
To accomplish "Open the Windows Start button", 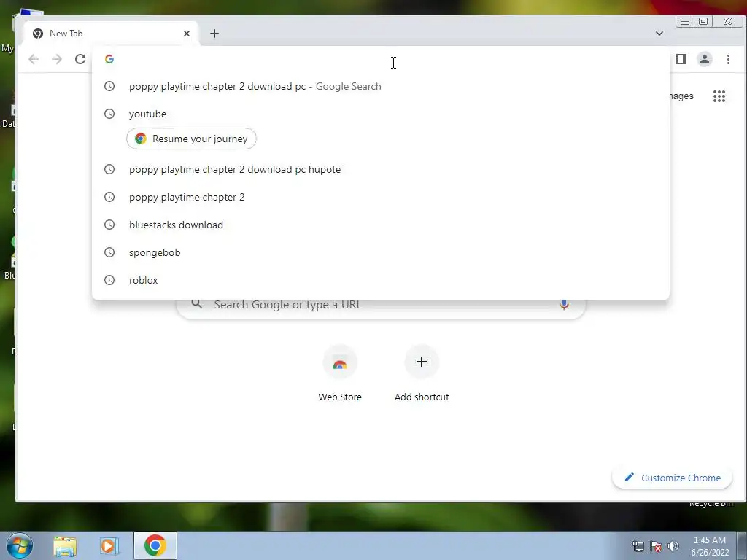I will [20, 545].
